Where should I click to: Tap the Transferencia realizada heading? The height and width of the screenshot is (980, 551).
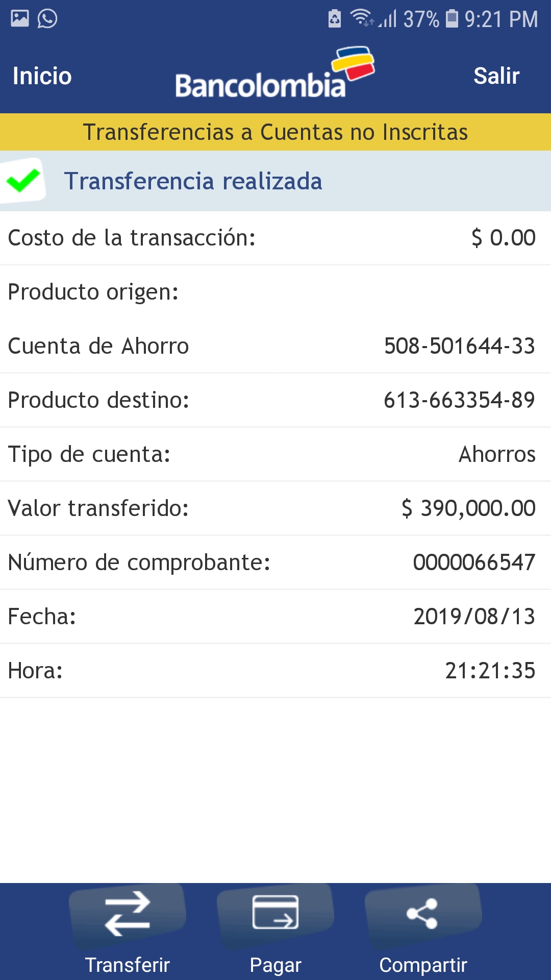tap(193, 181)
